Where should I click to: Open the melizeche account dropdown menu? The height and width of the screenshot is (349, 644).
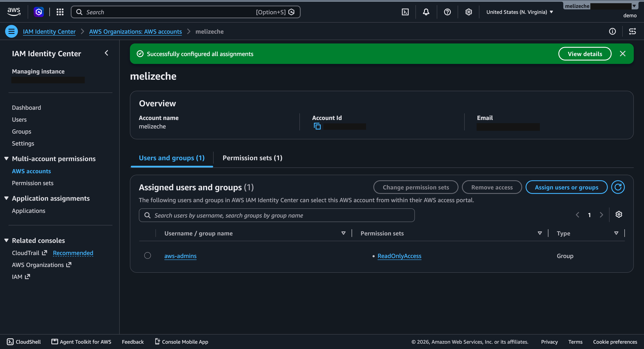click(x=601, y=6)
